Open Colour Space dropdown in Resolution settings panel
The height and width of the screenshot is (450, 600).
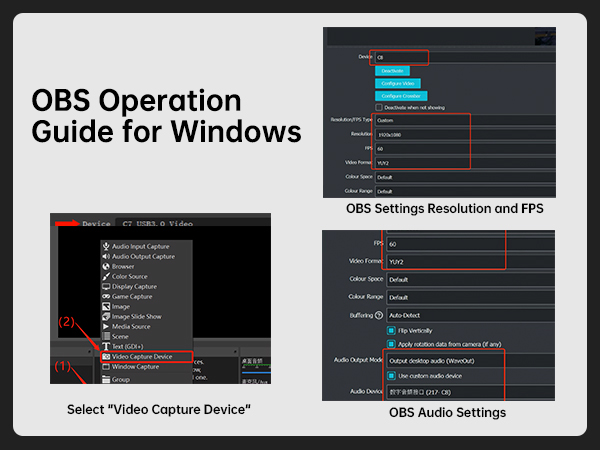pyautogui.click(x=465, y=177)
